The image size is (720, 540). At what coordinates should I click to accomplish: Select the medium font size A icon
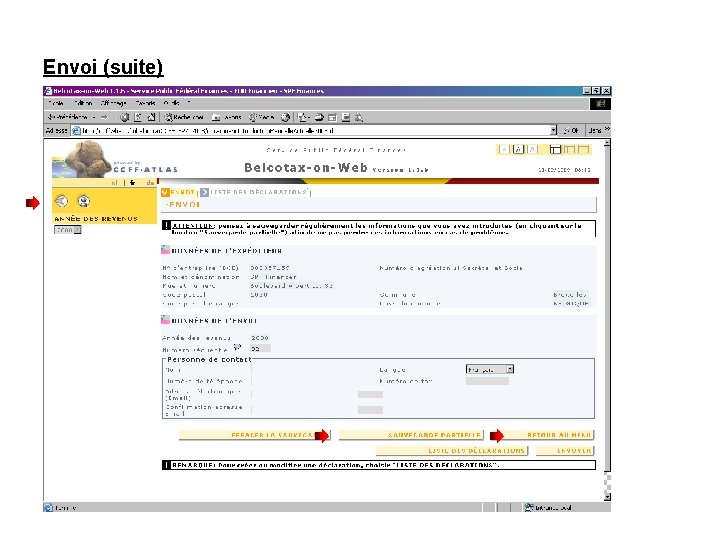tap(518, 149)
